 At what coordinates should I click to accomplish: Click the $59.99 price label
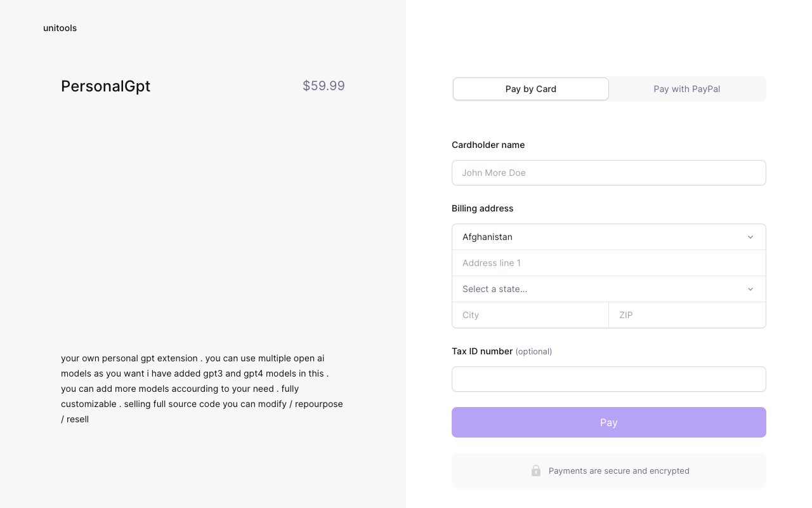[x=324, y=86]
